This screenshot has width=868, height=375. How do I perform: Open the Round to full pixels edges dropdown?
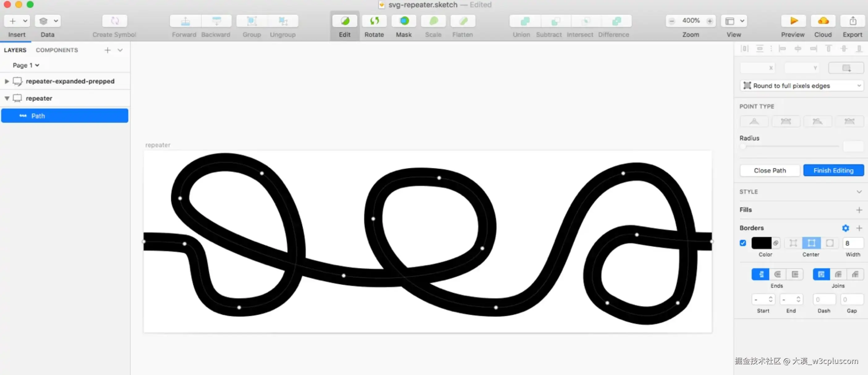tap(802, 86)
